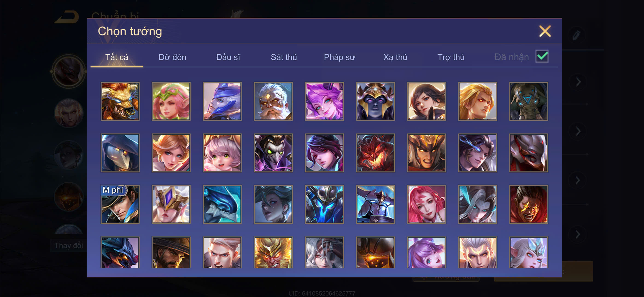
Task: Select the elephant-faced armored hero
Action: pyautogui.click(x=529, y=101)
